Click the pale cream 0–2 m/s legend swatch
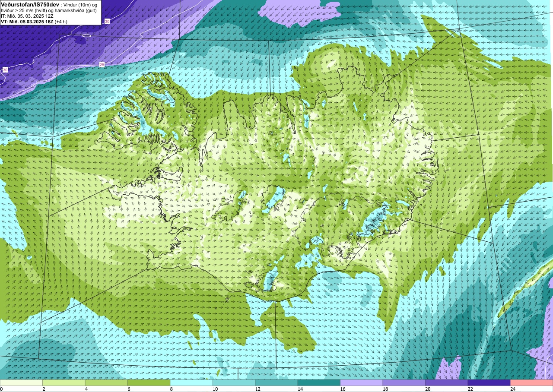553x392 pixels. pyautogui.click(x=21, y=383)
